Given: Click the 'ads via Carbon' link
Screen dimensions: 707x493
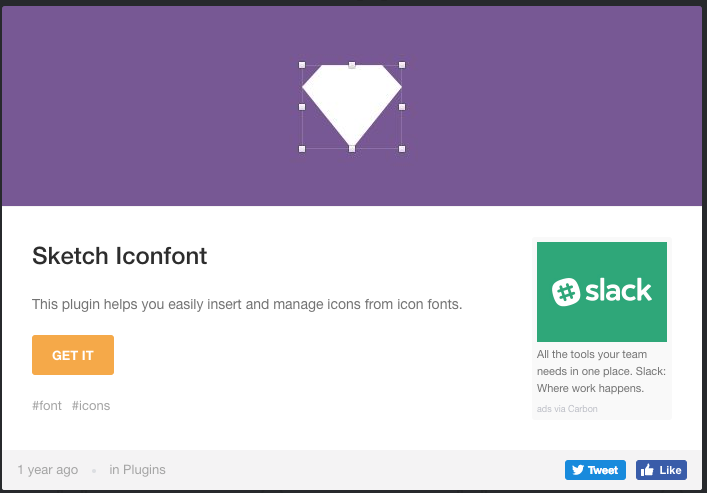Looking at the screenshot, I should click(567, 409).
